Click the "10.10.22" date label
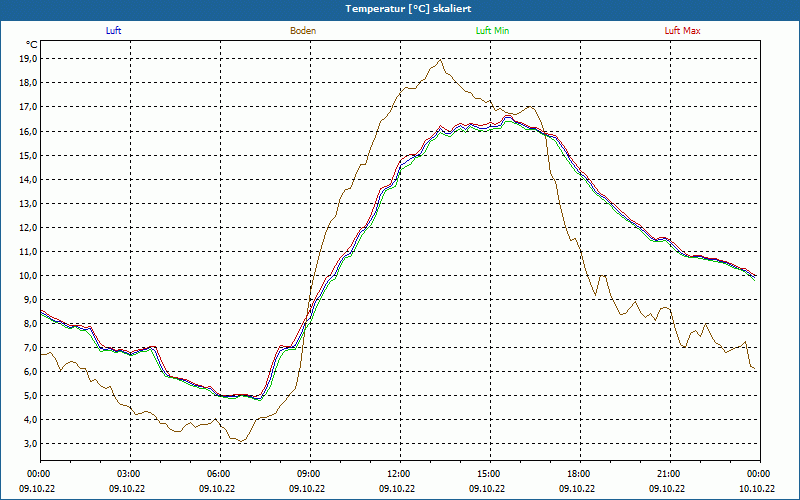The width and height of the screenshot is (800, 500). pyautogui.click(x=757, y=489)
